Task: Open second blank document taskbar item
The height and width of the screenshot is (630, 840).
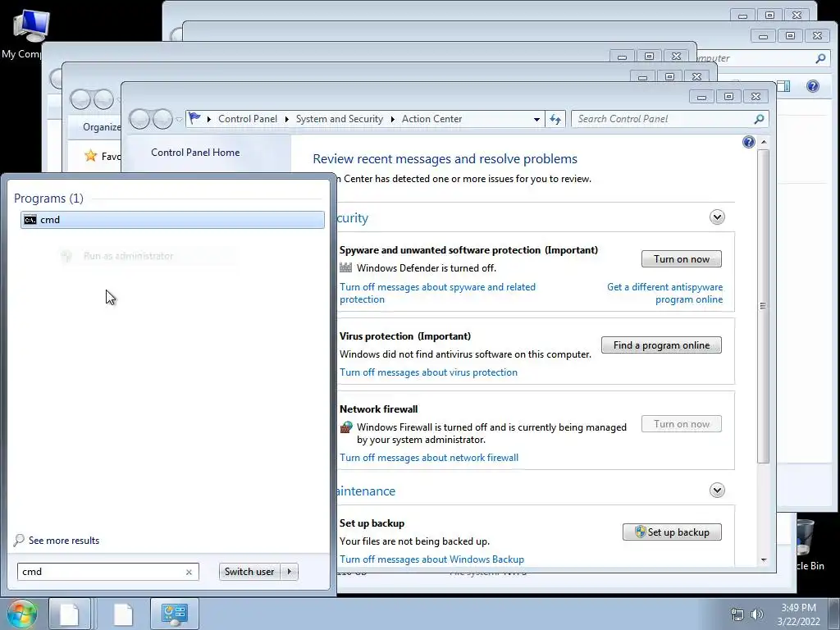Action: coord(123,614)
